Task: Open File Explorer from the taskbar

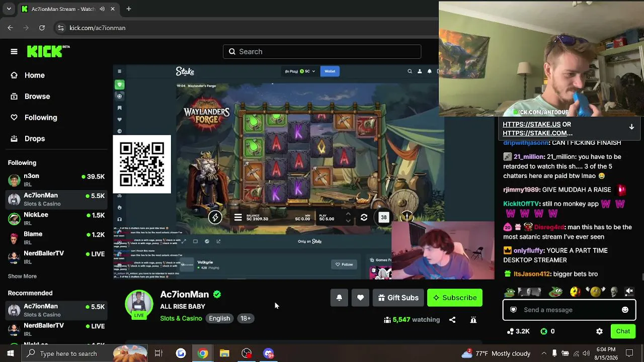Action: (x=224, y=353)
